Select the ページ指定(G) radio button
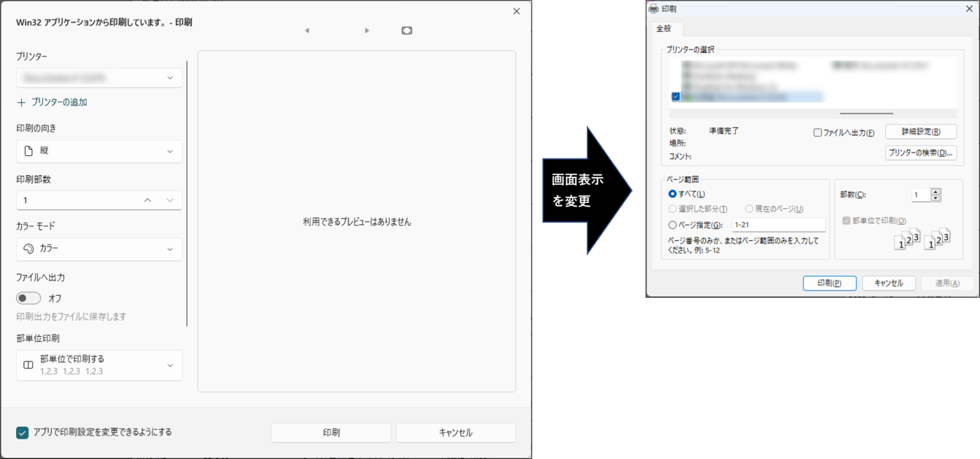 (672, 225)
